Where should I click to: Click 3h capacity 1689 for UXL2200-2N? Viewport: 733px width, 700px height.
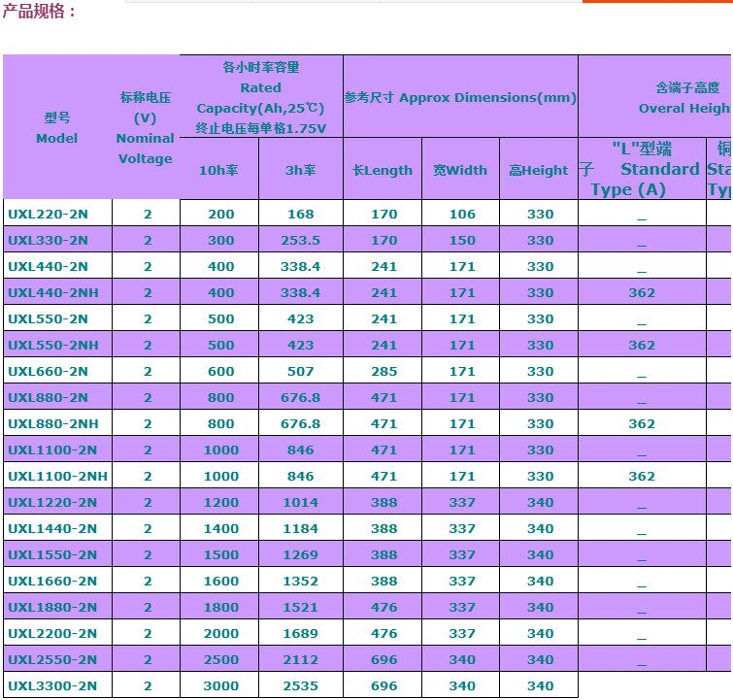301,633
